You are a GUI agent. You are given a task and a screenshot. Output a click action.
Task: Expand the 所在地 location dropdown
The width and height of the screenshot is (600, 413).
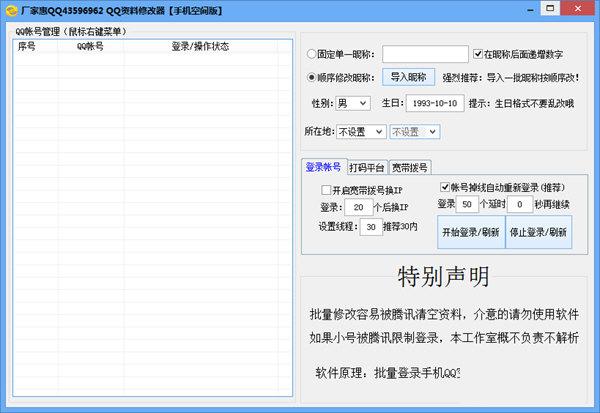coord(361,131)
